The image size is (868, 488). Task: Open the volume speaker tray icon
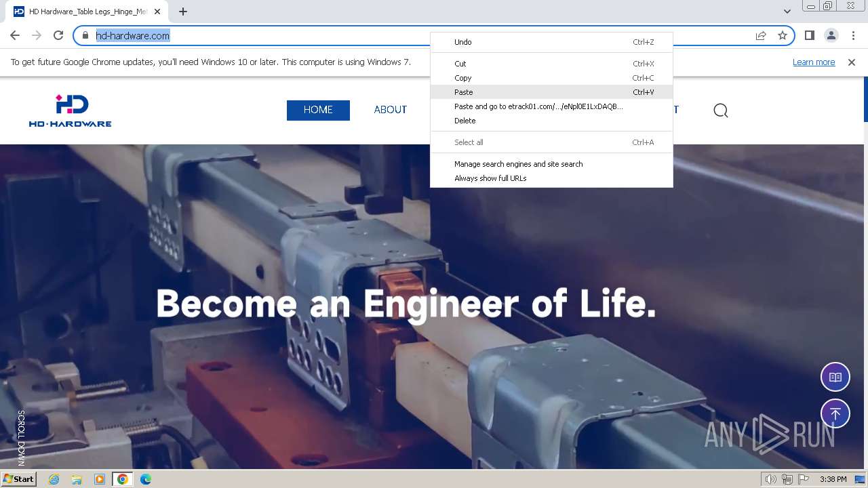click(771, 479)
